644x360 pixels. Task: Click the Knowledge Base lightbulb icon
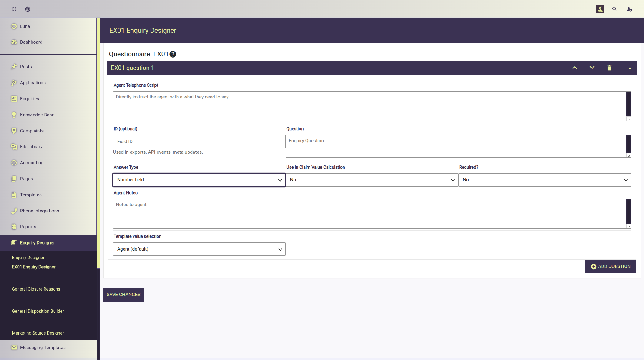[x=14, y=115]
